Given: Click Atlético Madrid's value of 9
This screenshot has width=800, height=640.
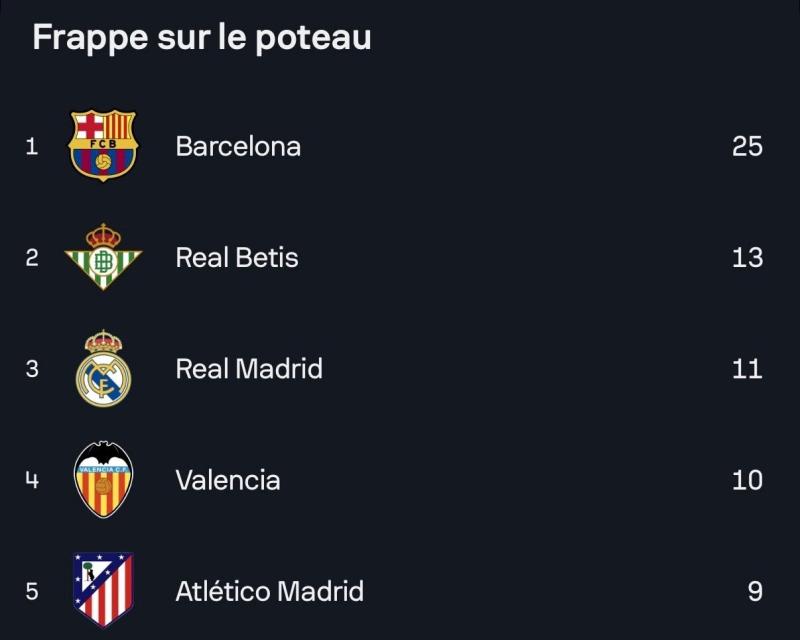Looking at the screenshot, I should tap(755, 592).
